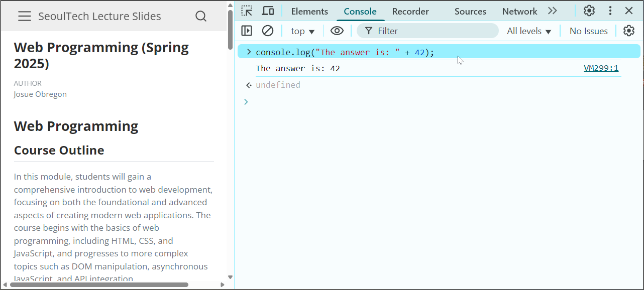The height and width of the screenshot is (290, 644).
Task: Expand the top JavaScript context dropdown
Action: point(302,31)
